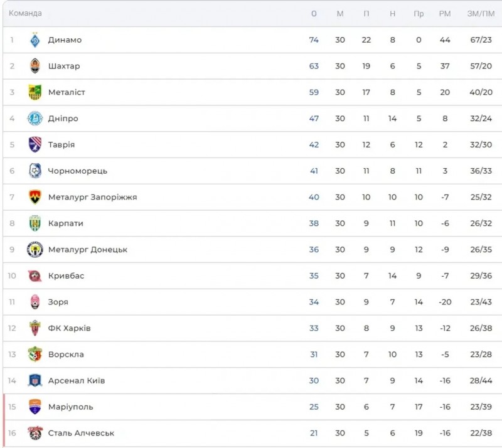This screenshot has height=448, width=502.
Task: Click the Карпати club crest
Action: pos(35,223)
